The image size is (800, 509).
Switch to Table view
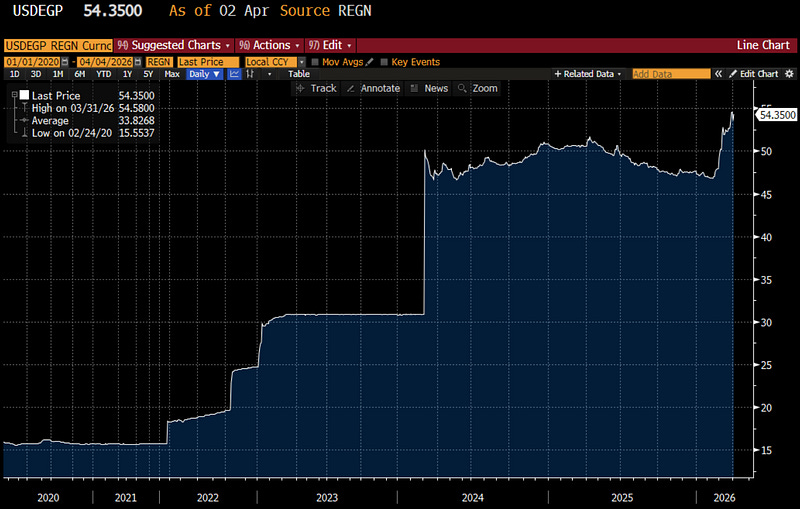[x=298, y=74]
